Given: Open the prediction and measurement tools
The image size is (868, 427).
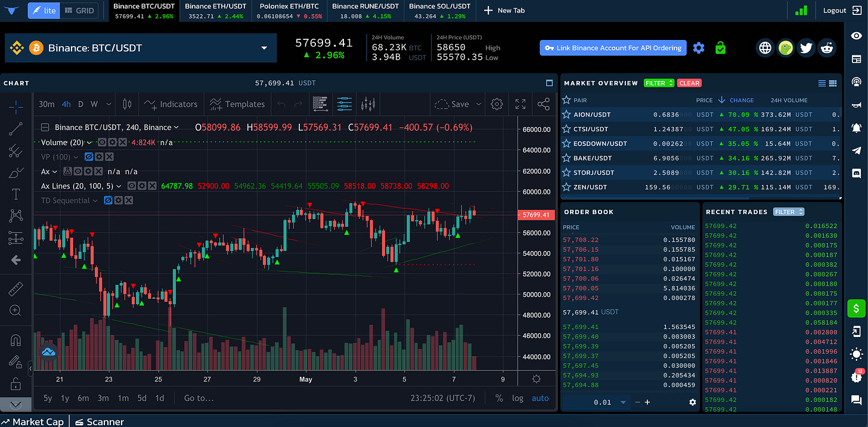Looking at the screenshot, I should pos(15,238).
